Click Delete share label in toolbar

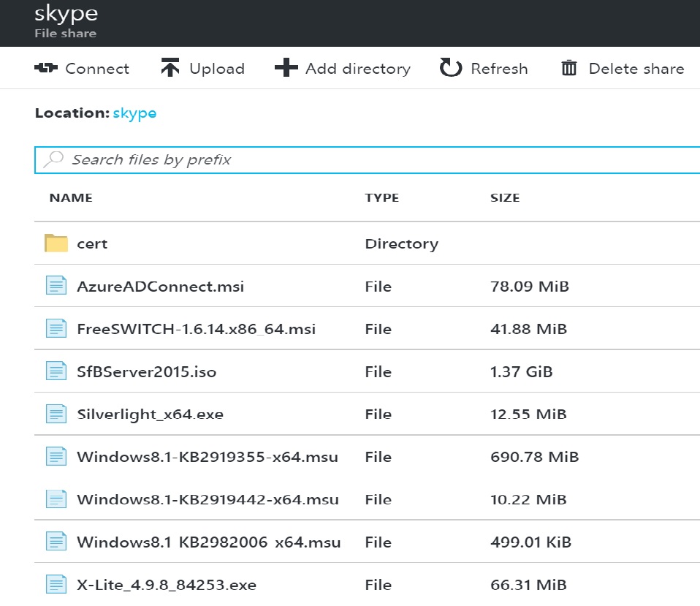click(x=636, y=69)
